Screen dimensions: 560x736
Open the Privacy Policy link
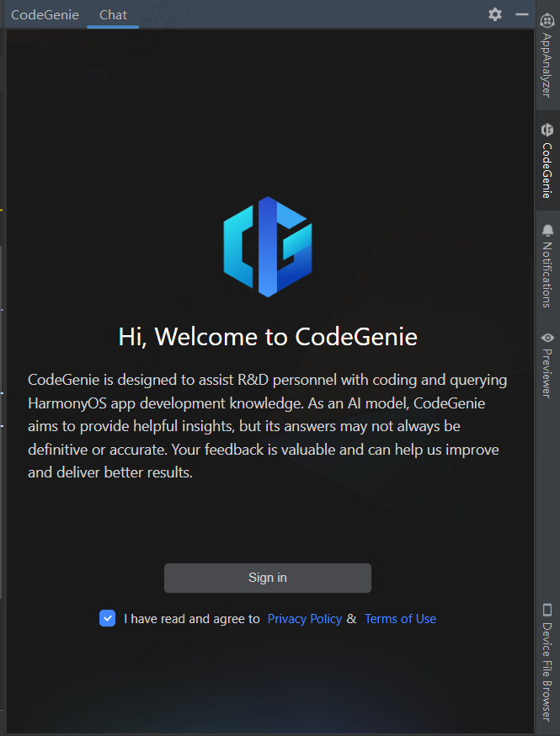(305, 619)
